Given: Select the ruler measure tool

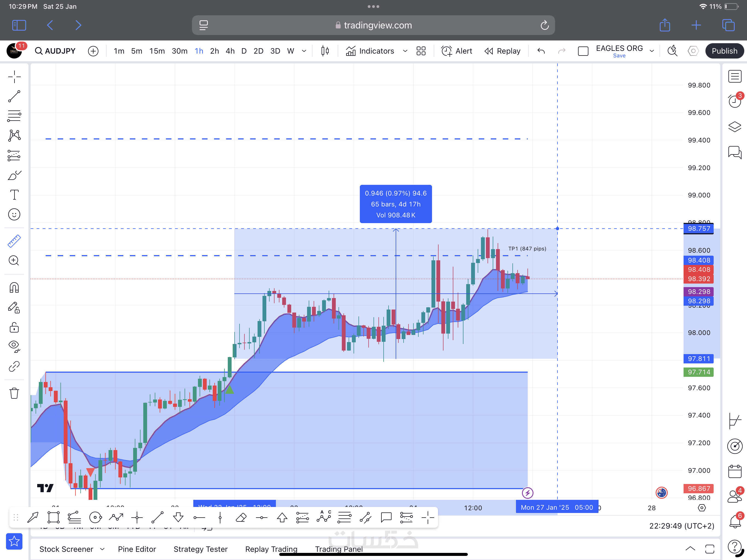Looking at the screenshot, I should tap(14, 241).
